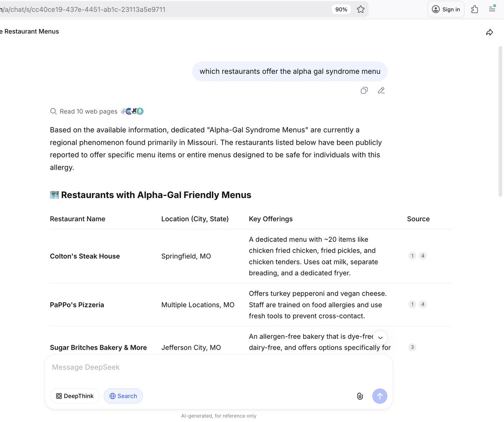Toggle the Search mode
This screenshot has width=504, height=422.
(123, 396)
